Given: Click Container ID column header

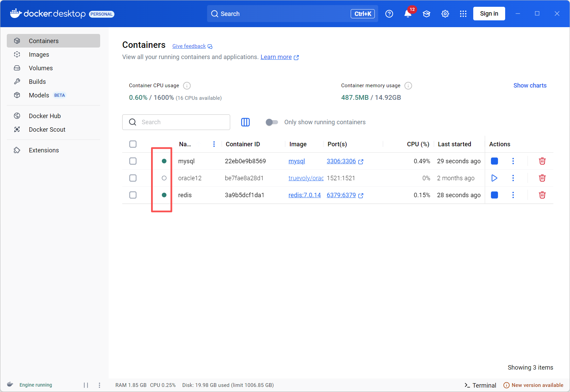Looking at the screenshot, I should coord(243,144).
